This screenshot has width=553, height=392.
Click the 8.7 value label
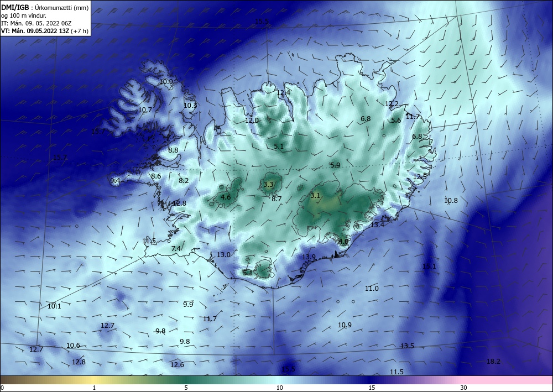point(276,199)
